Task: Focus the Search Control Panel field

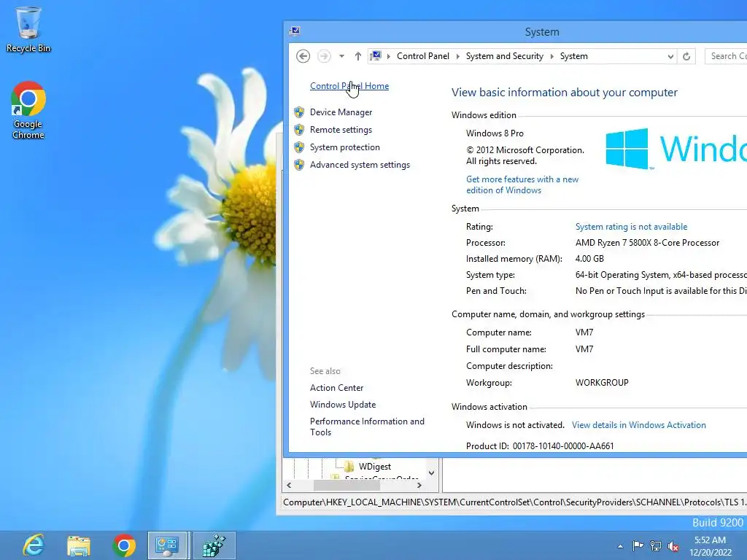Action: pos(726,56)
